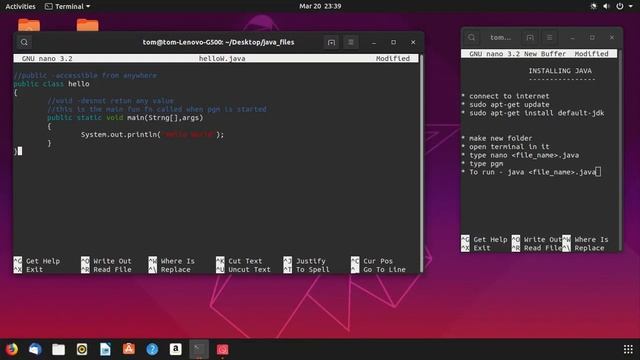
Task: Click Activities in the top bar
Action: (20, 6)
